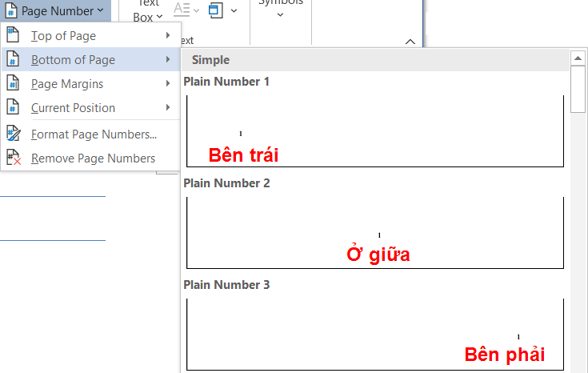Click the Page Margins icon
588x373 pixels.
(x=13, y=83)
